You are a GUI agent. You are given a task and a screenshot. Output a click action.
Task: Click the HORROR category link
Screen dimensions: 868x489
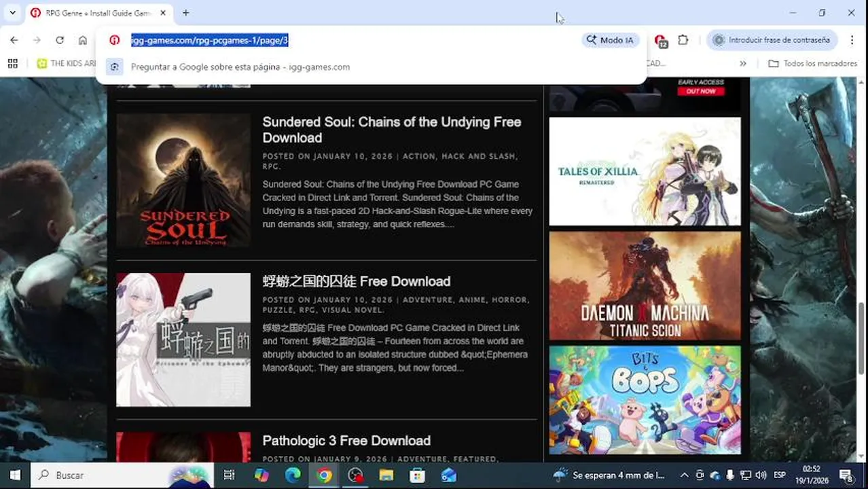click(510, 300)
